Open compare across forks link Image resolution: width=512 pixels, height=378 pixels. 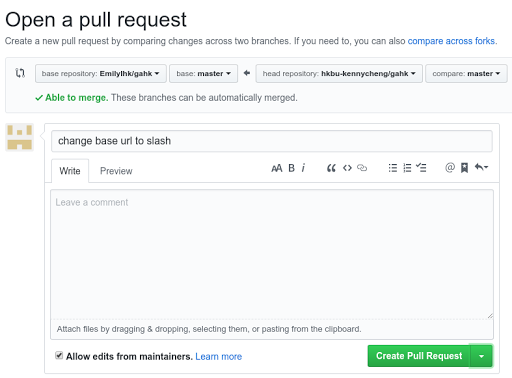click(451, 41)
